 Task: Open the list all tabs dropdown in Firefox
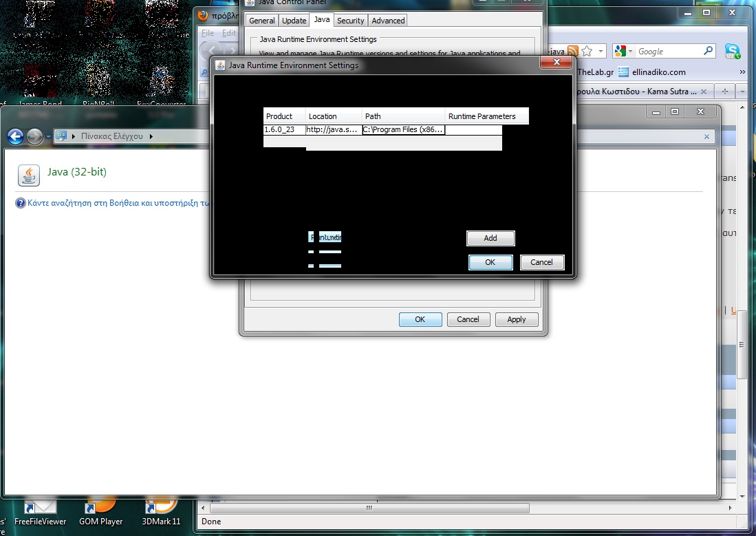click(742, 92)
